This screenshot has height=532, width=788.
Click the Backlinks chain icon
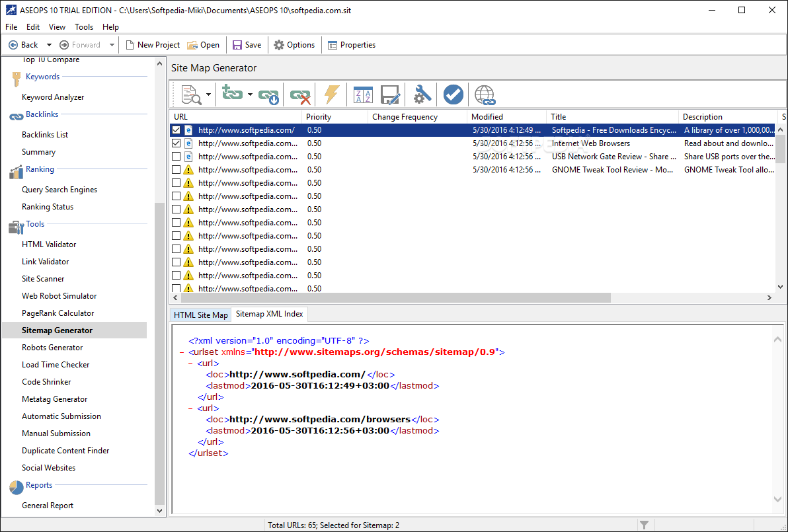(x=16, y=116)
